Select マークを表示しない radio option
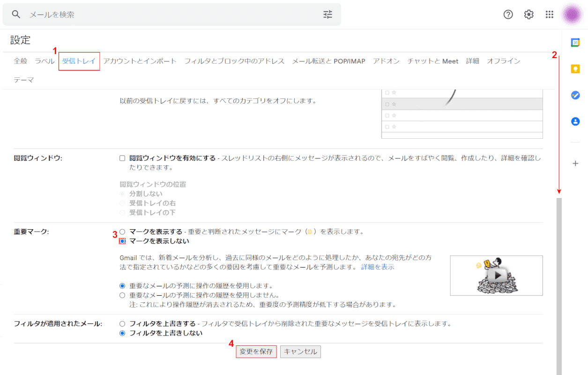The height and width of the screenshot is (375, 588). pyautogui.click(x=122, y=241)
